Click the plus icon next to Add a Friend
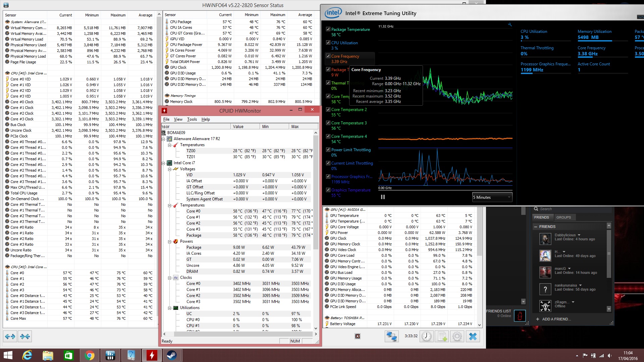This screenshot has width=644, height=362. tap(537, 319)
